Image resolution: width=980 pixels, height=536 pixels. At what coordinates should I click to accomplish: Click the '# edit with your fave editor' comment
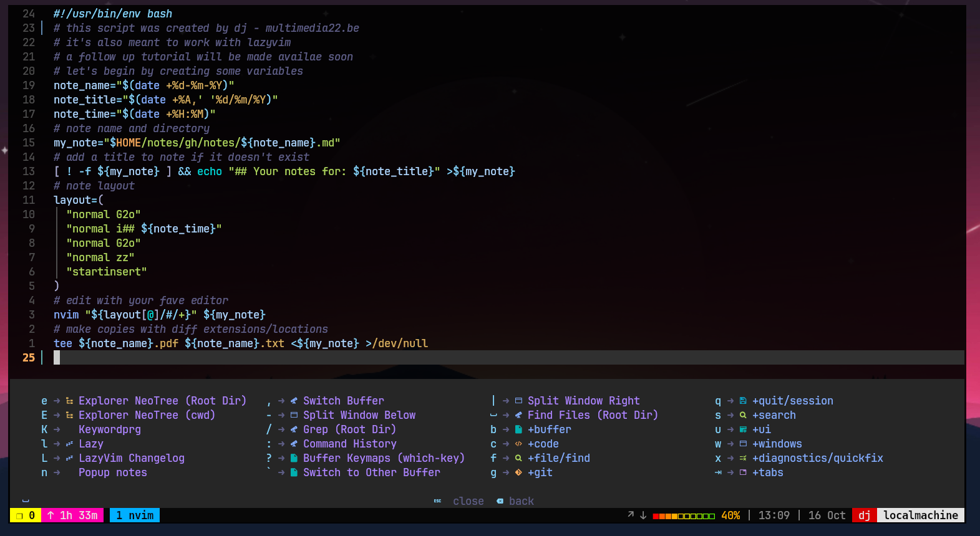141,300
